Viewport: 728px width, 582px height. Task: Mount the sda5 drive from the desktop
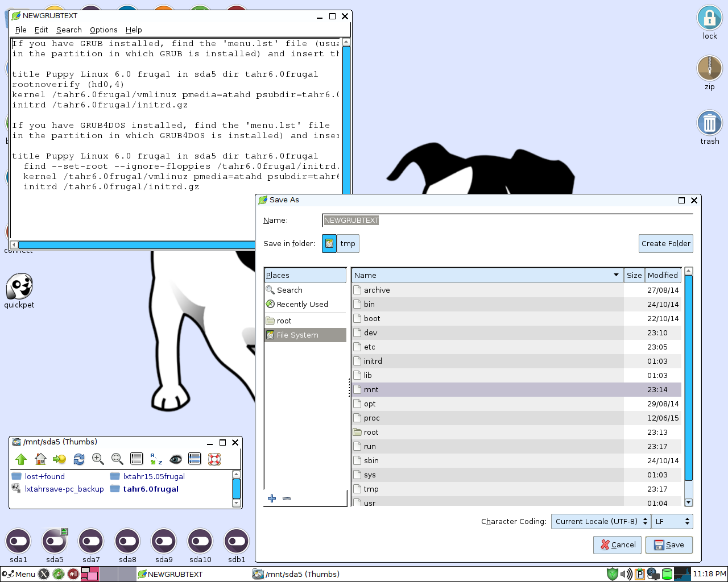tap(54, 540)
